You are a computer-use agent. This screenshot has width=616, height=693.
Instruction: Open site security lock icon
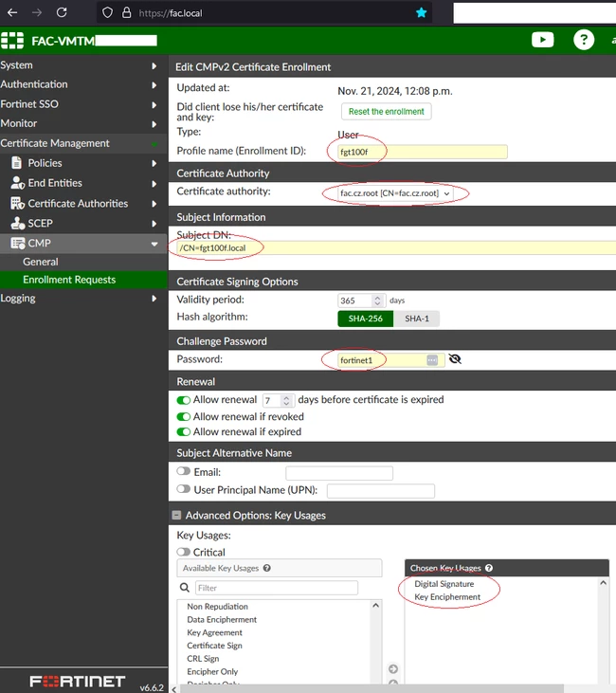tap(126, 12)
